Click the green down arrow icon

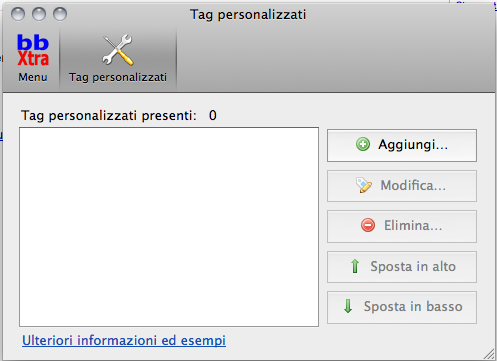point(348,306)
